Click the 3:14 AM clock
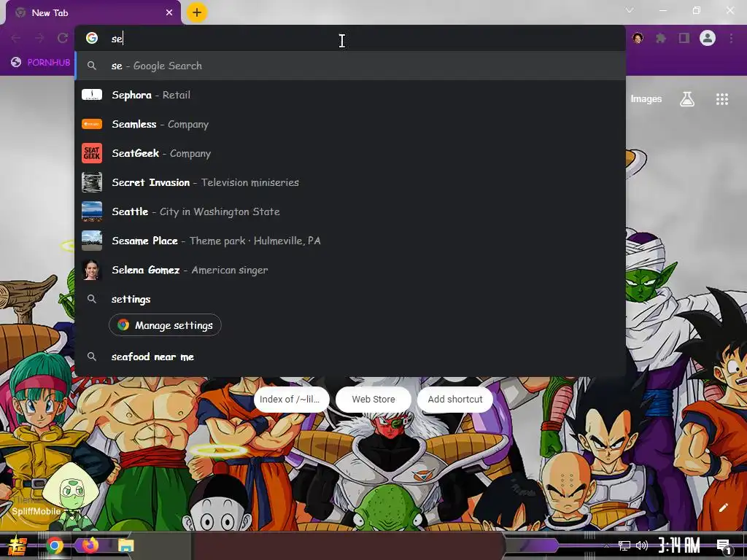The height and width of the screenshot is (560, 747). click(679, 545)
